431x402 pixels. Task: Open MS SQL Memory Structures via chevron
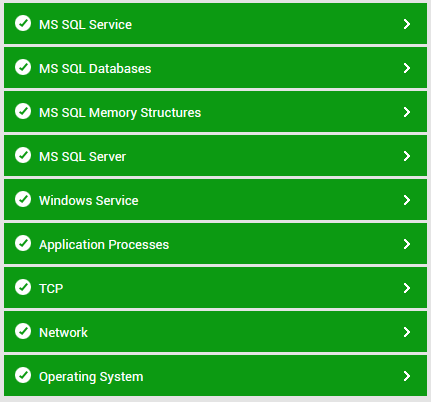[407, 112]
